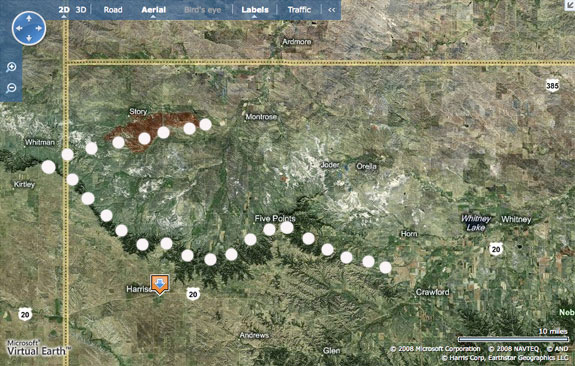Show Traffic on the map
The width and height of the screenshot is (575, 366).
(299, 10)
